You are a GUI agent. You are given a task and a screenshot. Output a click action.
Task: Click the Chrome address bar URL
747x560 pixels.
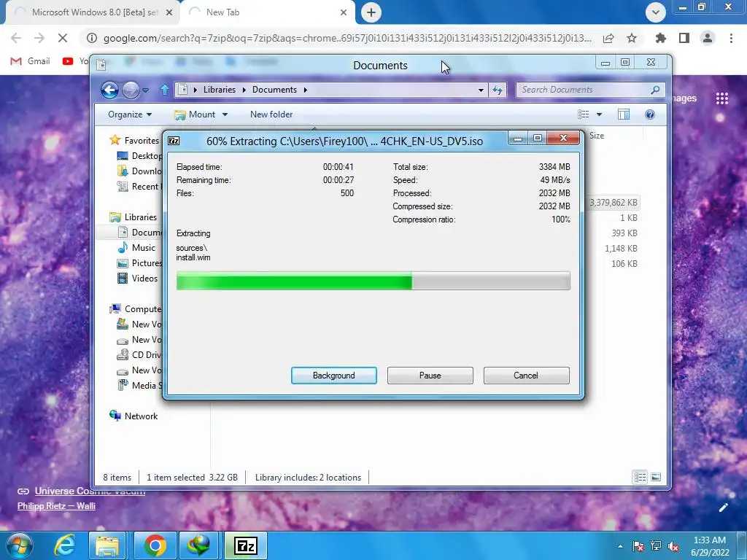tap(347, 38)
